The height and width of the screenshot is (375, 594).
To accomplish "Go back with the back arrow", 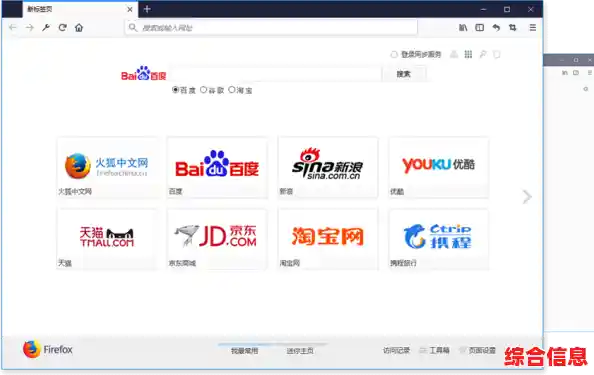I will click(13, 28).
